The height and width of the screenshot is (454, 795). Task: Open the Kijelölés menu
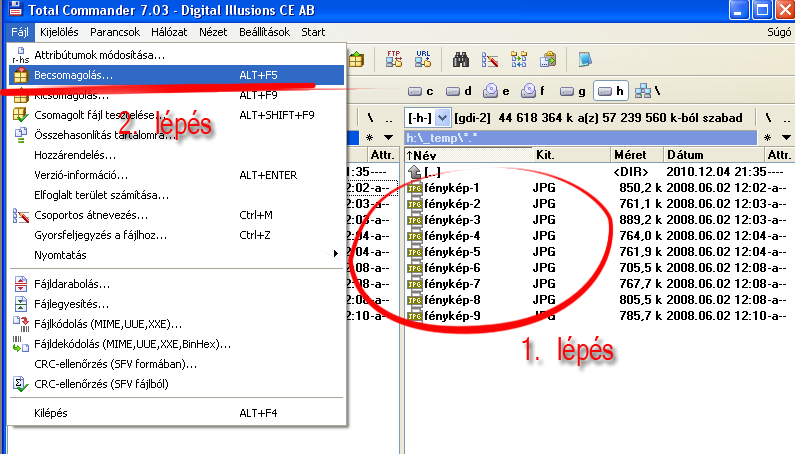59,32
